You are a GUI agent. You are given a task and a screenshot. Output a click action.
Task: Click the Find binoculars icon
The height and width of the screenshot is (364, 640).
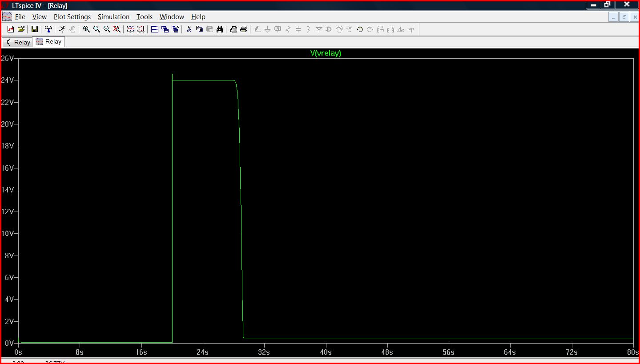[220, 29]
